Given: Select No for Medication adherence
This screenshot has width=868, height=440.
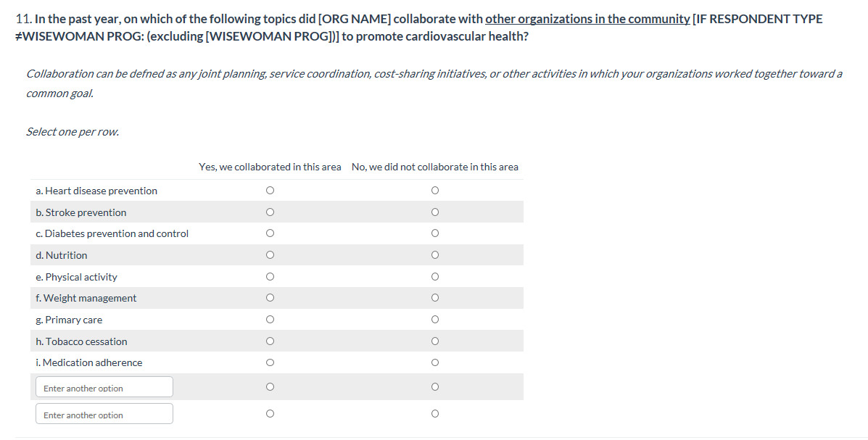Looking at the screenshot, I should [434, 362].
